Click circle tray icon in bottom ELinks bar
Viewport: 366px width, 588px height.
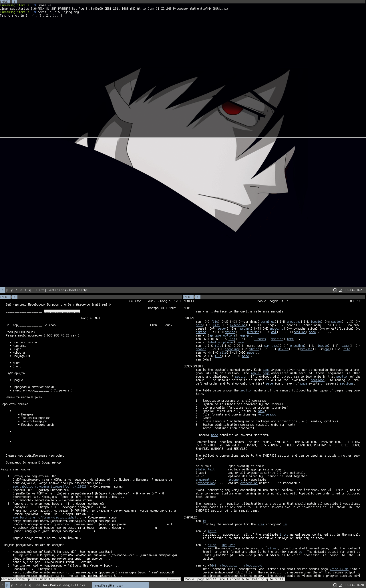[x=335, y=585]
